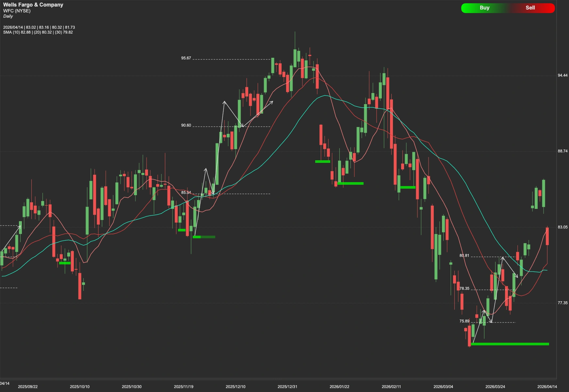This screenshot has height=392, width=569.
Task: Click the long green support zone near the bottom
Action: 510,344
